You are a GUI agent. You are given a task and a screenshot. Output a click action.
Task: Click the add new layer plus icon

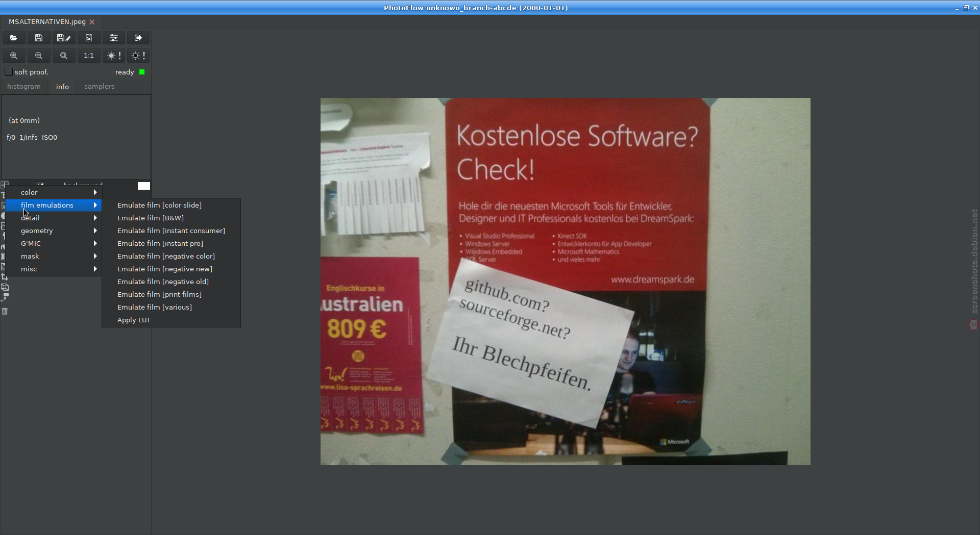point(5,185)
